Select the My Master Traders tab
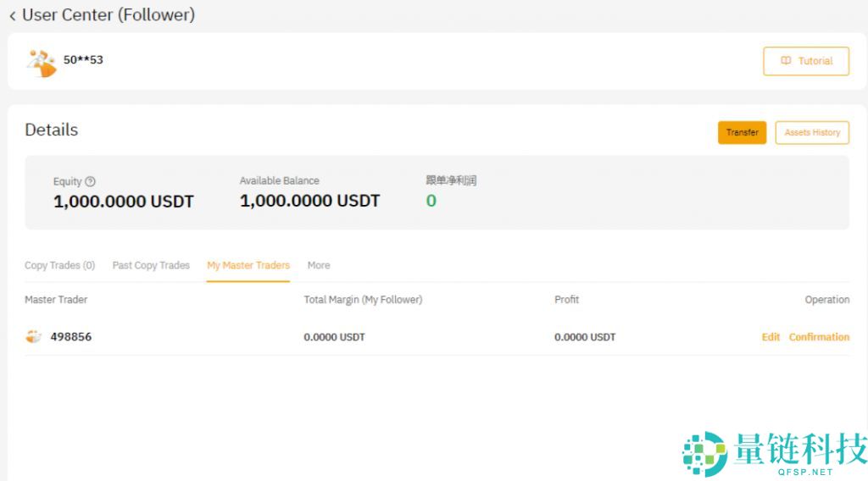868x481 pixels. (x=248, y=265)
